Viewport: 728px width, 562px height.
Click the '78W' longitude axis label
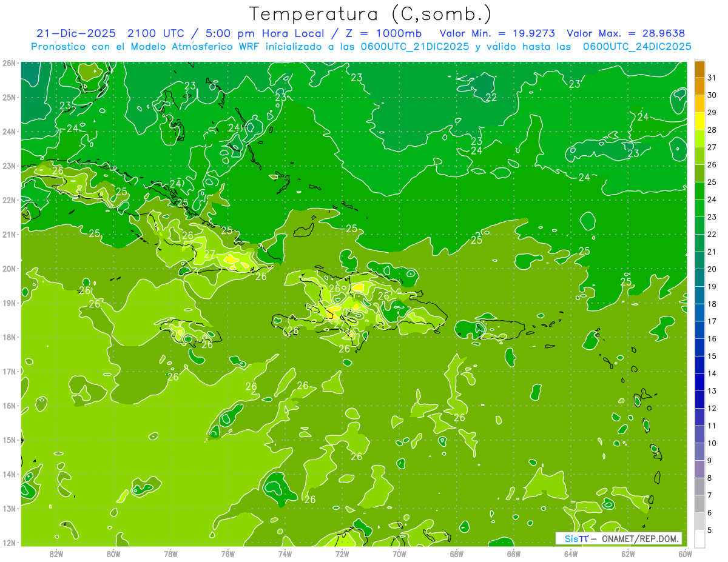[170, 554]
